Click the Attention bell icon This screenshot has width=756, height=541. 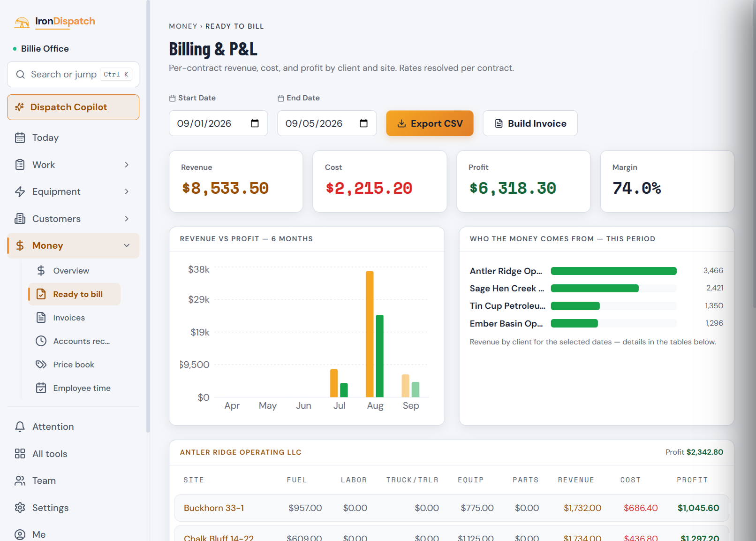tap(20, 427)
